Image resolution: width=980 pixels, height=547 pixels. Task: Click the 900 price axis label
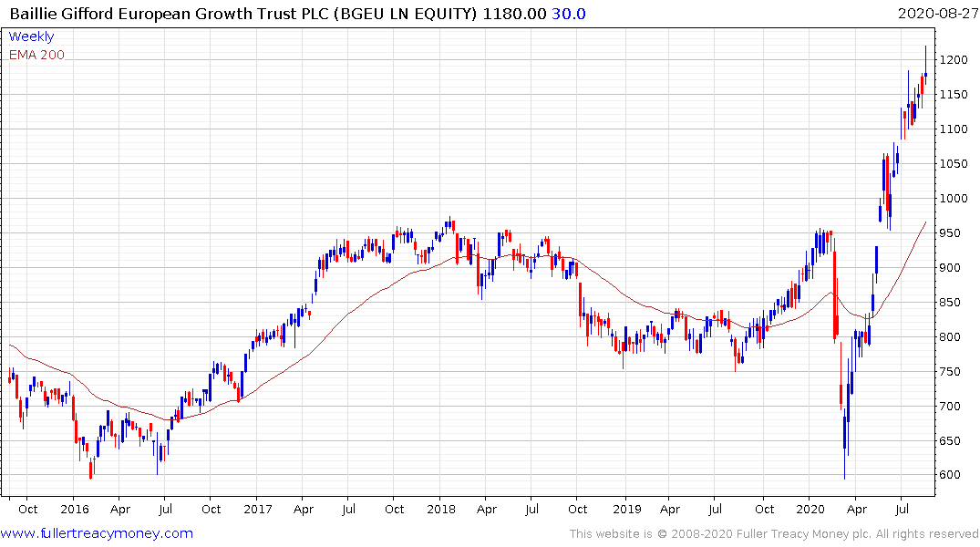coord(950,267)
